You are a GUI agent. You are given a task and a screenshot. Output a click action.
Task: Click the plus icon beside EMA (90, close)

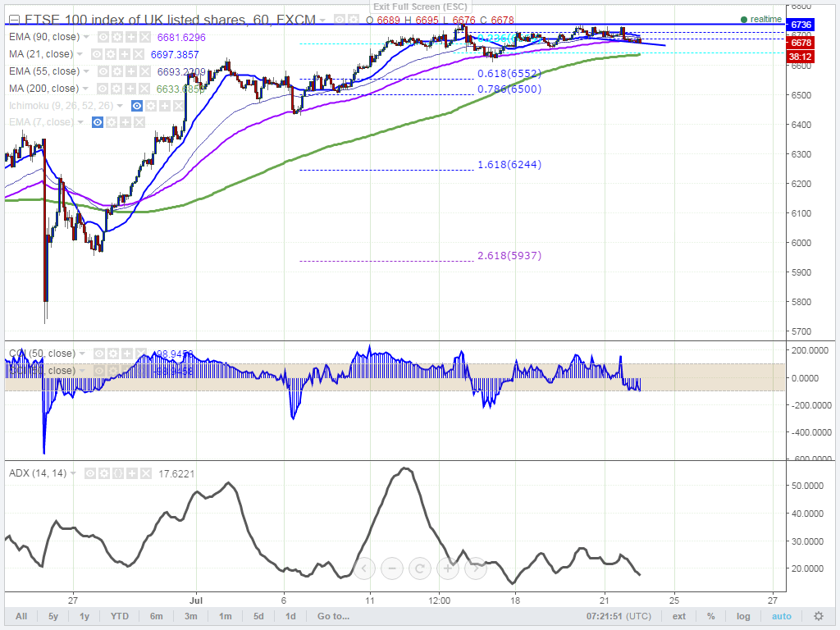pyautogui.click(x=131, y=37)
